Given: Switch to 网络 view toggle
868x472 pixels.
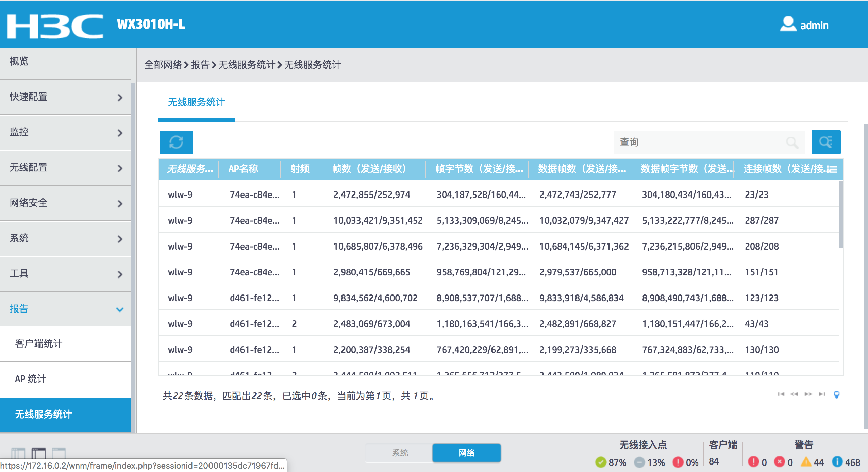Looking at the screenshot, I should (466, 453).
